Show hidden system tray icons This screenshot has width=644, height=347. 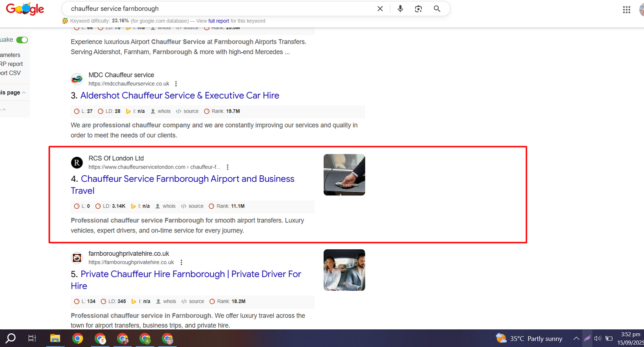pos(576,339)
